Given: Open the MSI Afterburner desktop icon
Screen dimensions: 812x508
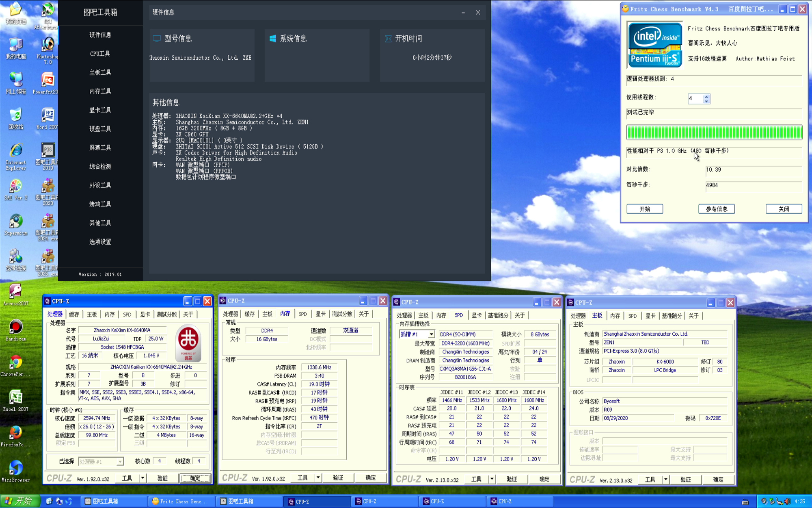Looking at the screenshot, I should coord(48,15).
